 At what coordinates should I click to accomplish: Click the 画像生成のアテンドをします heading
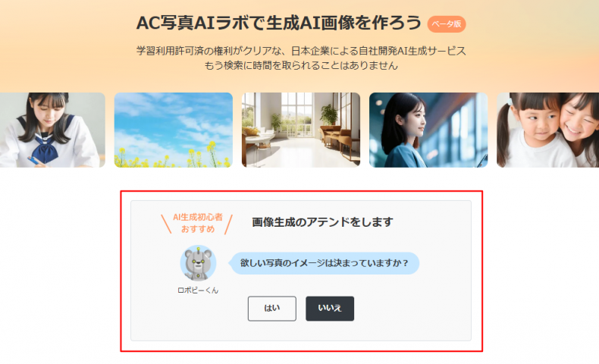[322, 222]
